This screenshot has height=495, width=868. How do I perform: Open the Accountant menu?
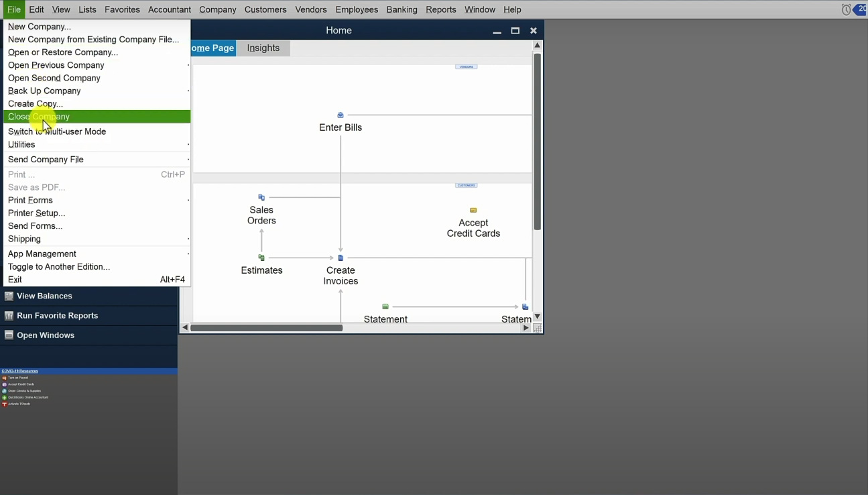[x=170, y=9]
